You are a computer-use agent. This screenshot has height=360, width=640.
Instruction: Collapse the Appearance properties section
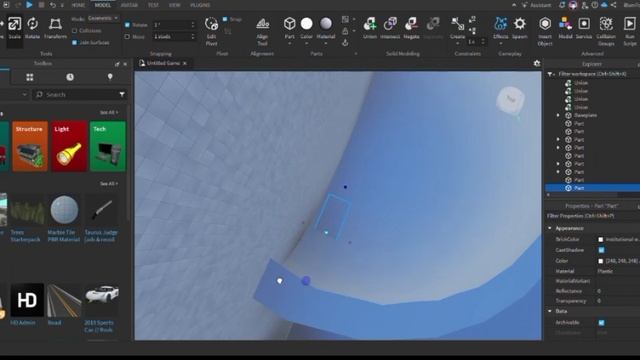tap(550, 228)
